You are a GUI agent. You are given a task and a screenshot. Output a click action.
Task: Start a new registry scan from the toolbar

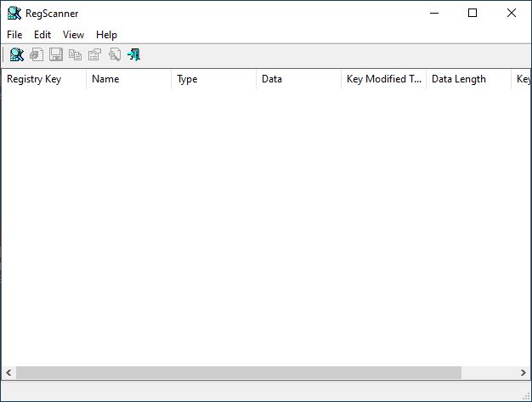click(17, 54)
